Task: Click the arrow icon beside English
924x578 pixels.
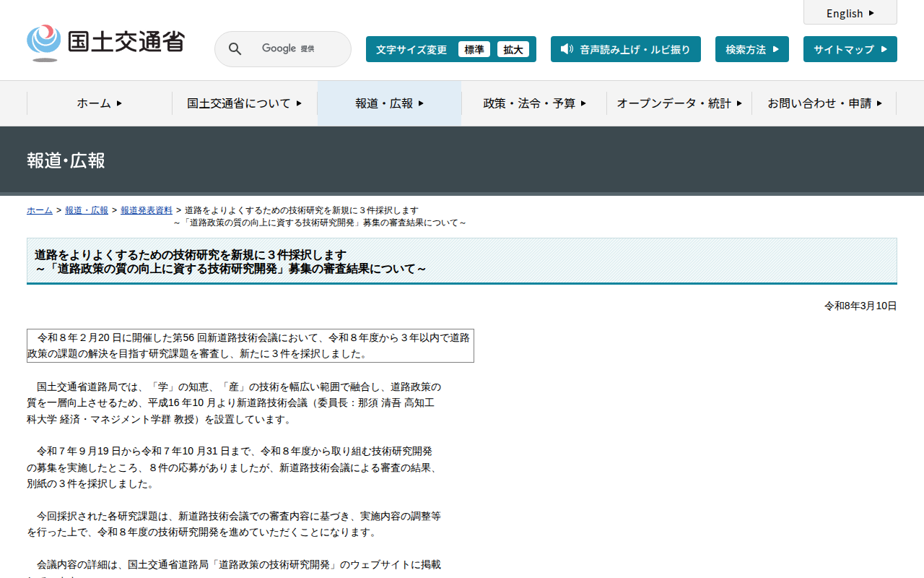Action: 871,13
